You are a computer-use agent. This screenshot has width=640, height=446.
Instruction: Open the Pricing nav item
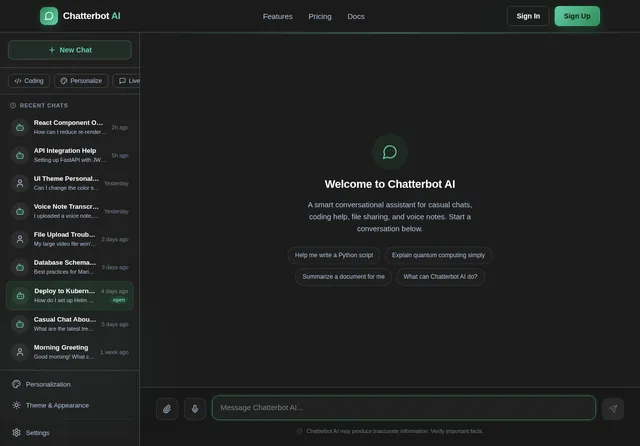click(320, 16)
